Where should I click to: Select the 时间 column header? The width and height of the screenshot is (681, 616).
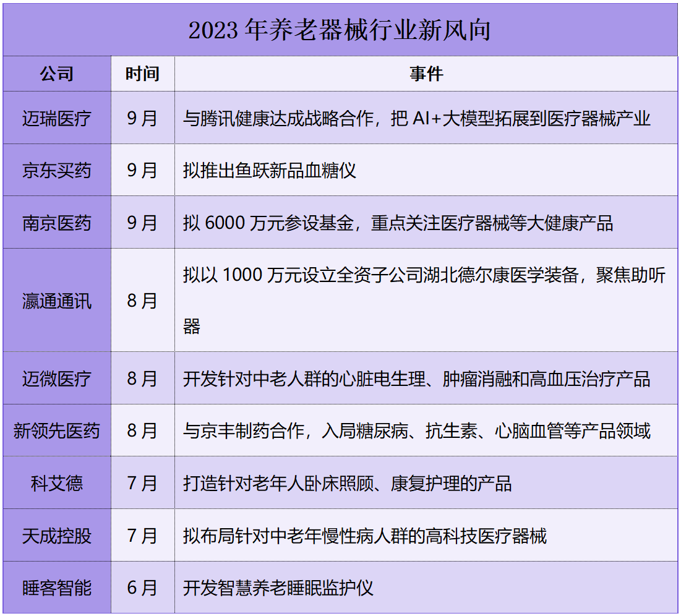(x=143, y=73)
